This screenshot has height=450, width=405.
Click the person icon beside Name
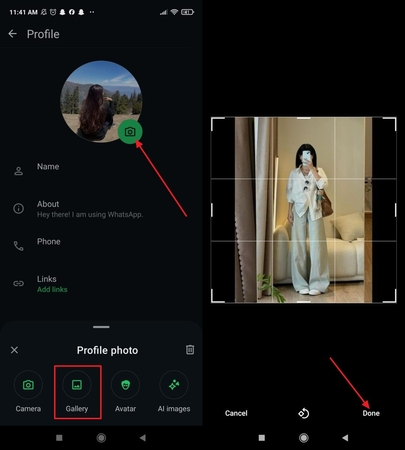click(18, 171)
